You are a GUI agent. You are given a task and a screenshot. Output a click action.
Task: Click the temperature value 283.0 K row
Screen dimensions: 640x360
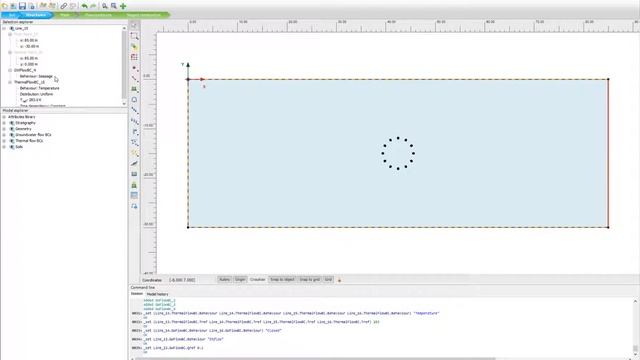pos(31,100)
